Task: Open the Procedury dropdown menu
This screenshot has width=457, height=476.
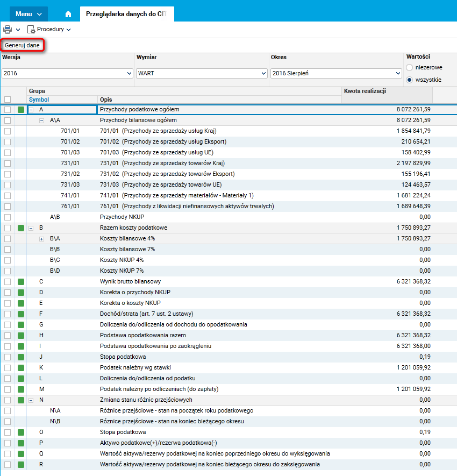Action: click(x=69, y=30)
